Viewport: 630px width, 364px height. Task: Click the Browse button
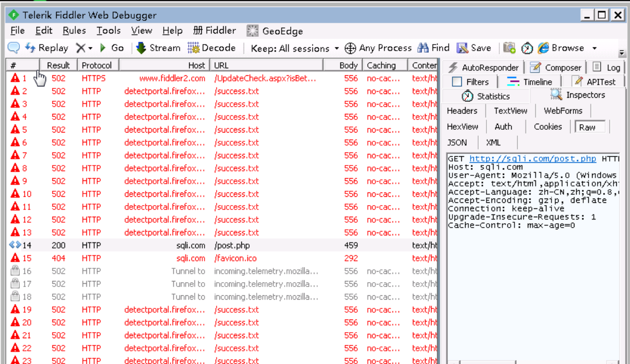click(x=561, y=48)
